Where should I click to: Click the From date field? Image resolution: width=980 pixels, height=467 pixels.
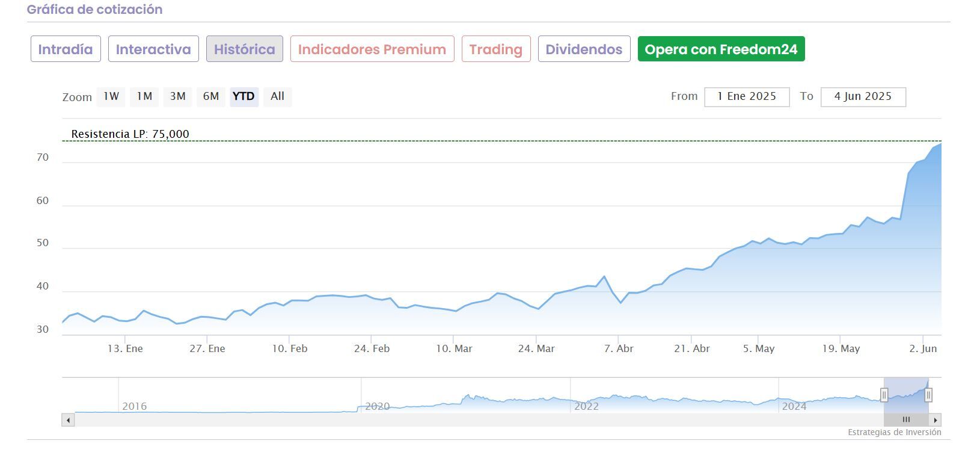(747, 97)
